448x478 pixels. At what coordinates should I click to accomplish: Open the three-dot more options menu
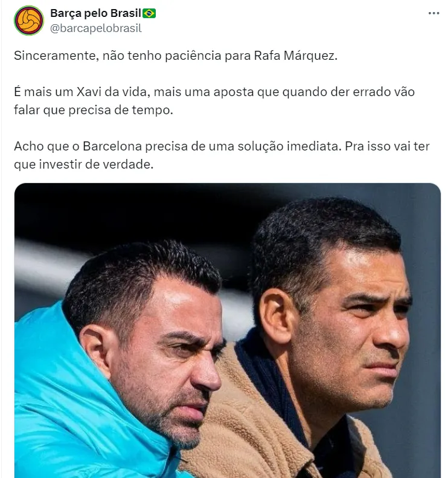pos(434,13)
